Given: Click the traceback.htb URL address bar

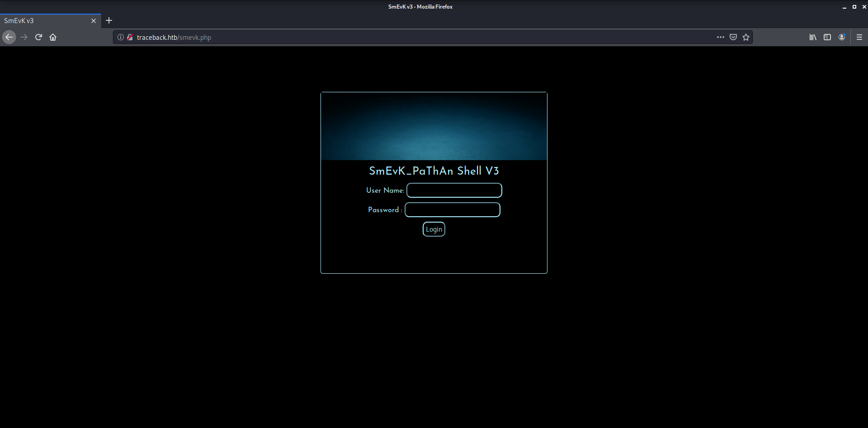Looking at the screenshot, I should pos(407,38).
